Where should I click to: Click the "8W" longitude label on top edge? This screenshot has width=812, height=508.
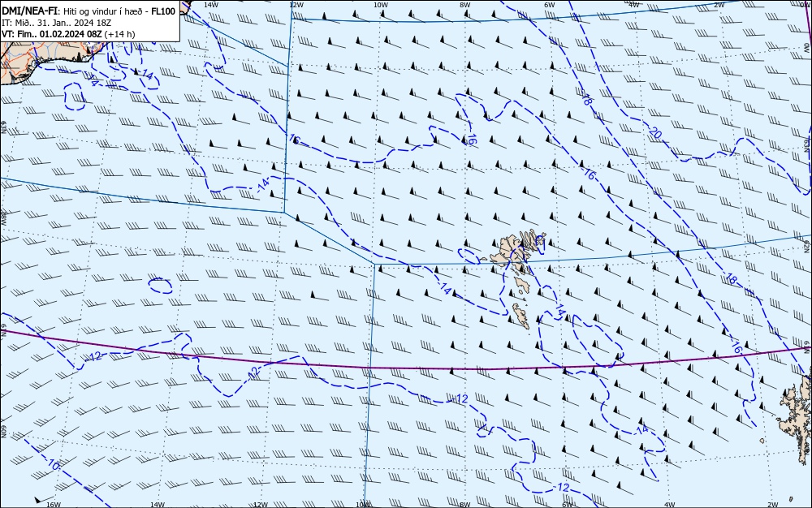(465, 5)
